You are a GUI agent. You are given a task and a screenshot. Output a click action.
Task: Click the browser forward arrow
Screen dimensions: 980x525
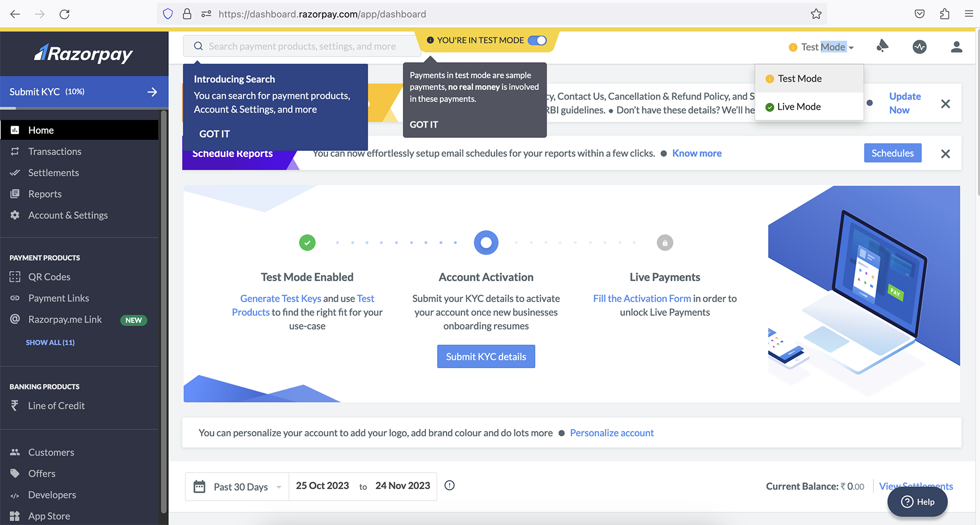(40, 14)
